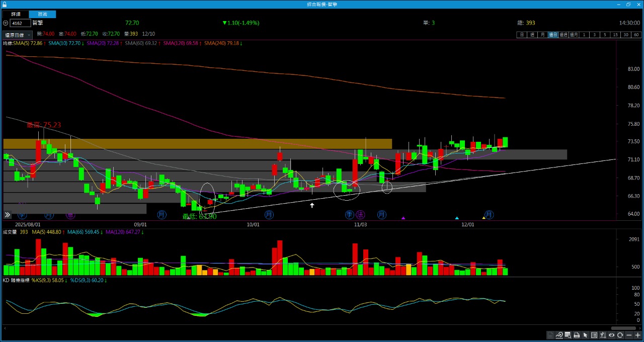Click the horizontal scrollbar thumb at bottom-right
The height and width of the screenshot is (342, 644).
point(623,328)
